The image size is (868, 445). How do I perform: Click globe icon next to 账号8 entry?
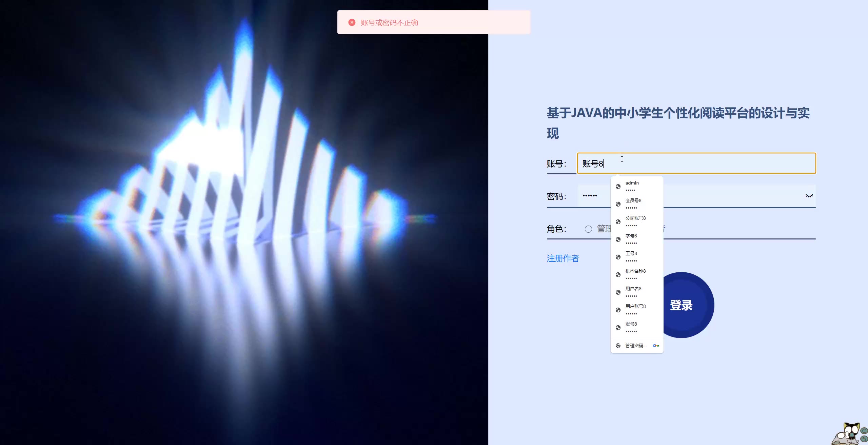(618, 328)
